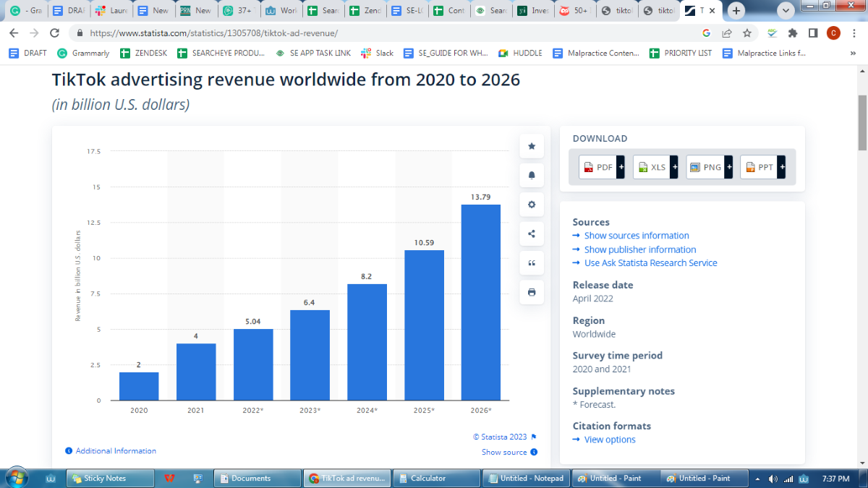This screenshot has width=868, height=488.
Task: Click the page vertical scrollbar thumb
Action: pos(861,122)
